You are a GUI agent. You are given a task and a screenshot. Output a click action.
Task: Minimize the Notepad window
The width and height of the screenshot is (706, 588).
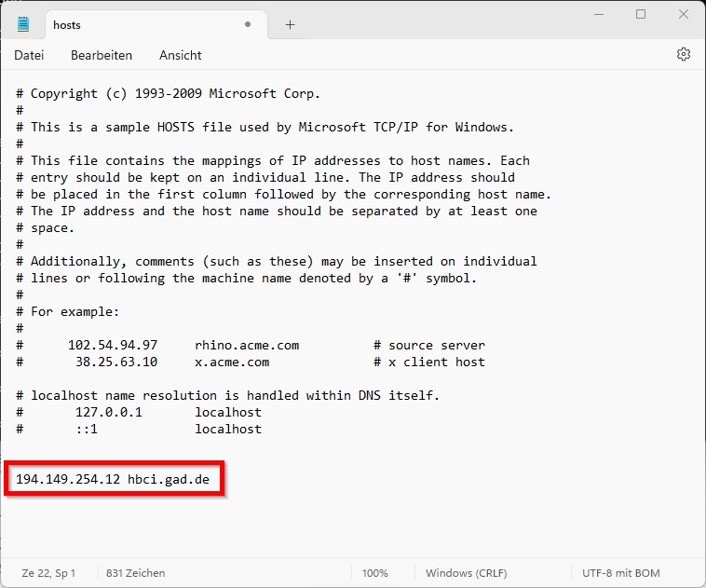point(598,14)
